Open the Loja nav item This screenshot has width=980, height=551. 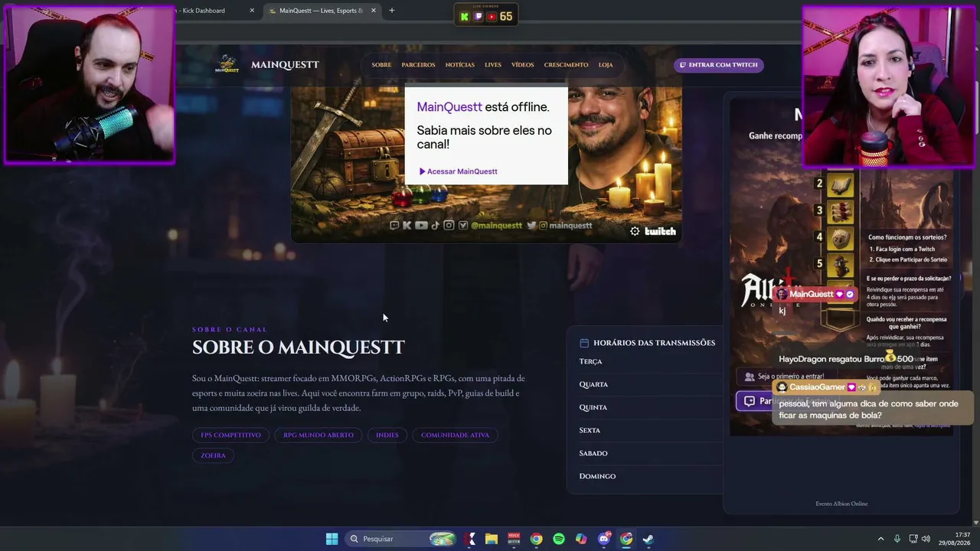606,65
